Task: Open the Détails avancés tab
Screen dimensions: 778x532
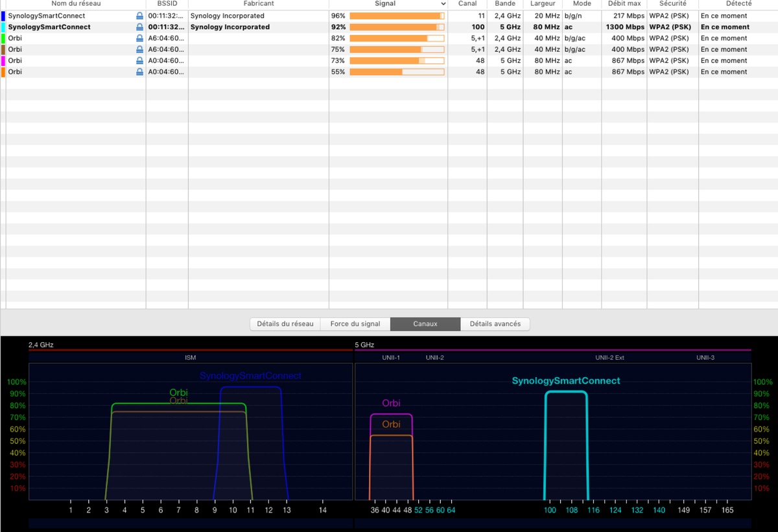Action: point(495,324)
